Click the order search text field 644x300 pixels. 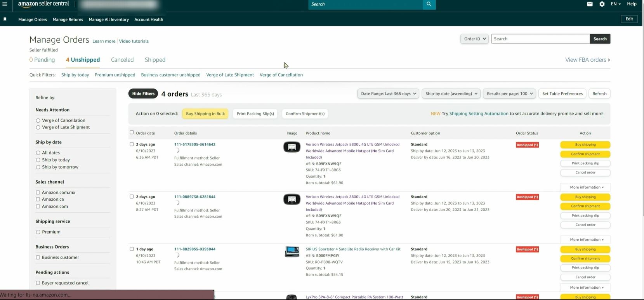click(541, 39)
